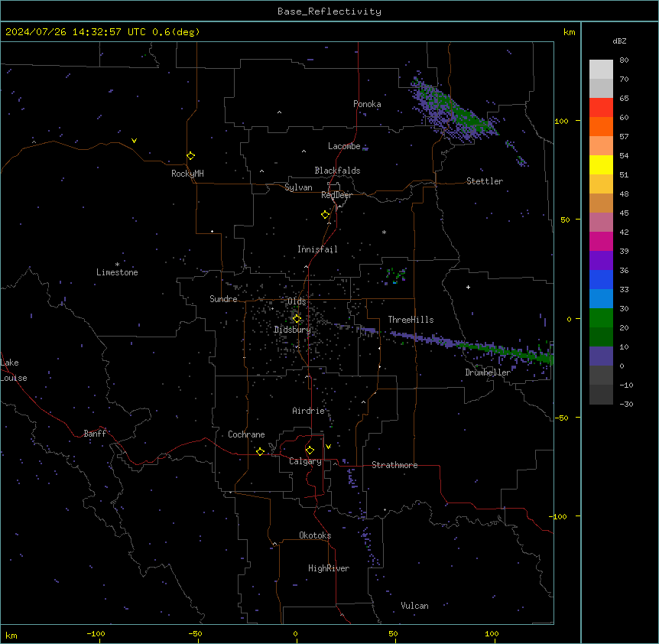Click the white-gray 80 dBZ legend swatch
Screen dimensions: 659x644
(601, 70)
